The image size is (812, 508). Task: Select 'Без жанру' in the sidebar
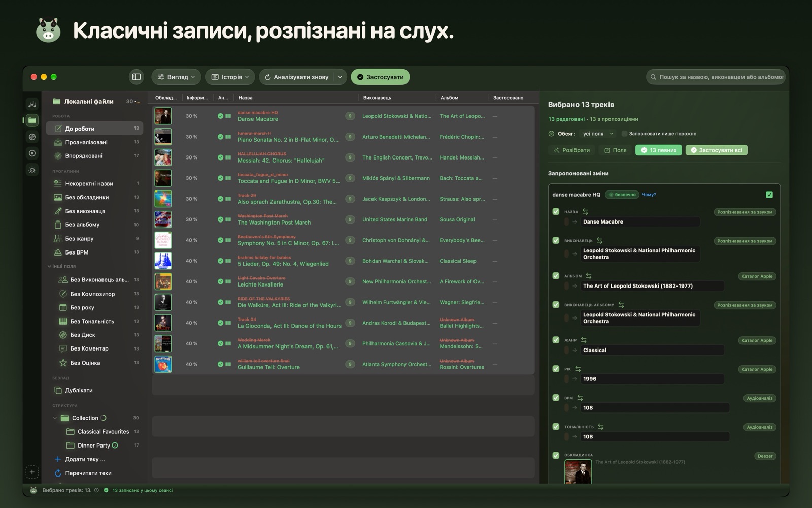pyautogui.click(x=79, y=238)
